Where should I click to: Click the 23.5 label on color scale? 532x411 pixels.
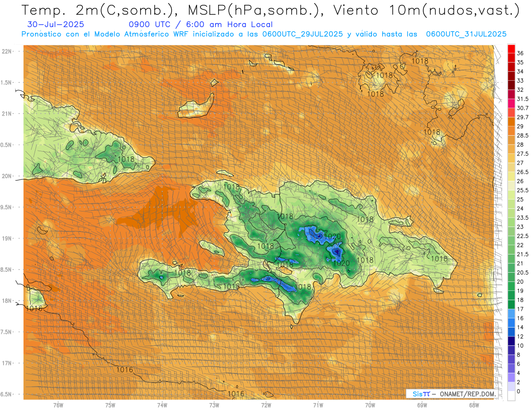(x=523, y=218)
